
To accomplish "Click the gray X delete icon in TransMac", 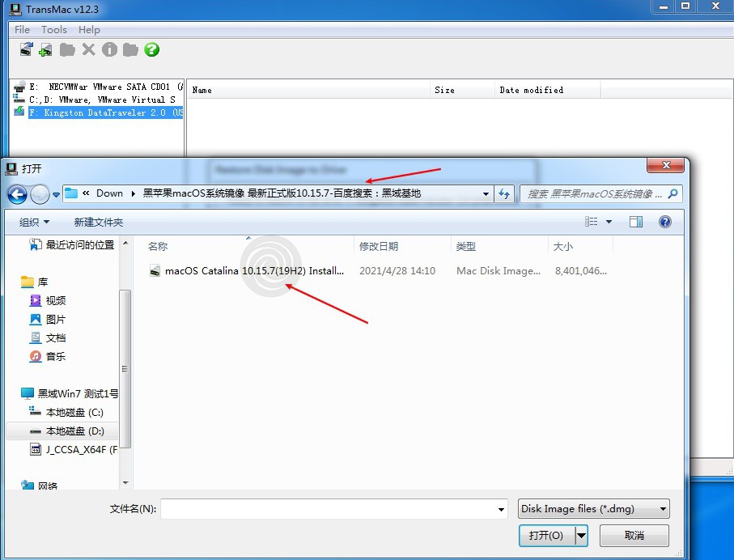I will click(x=88, y=49).
